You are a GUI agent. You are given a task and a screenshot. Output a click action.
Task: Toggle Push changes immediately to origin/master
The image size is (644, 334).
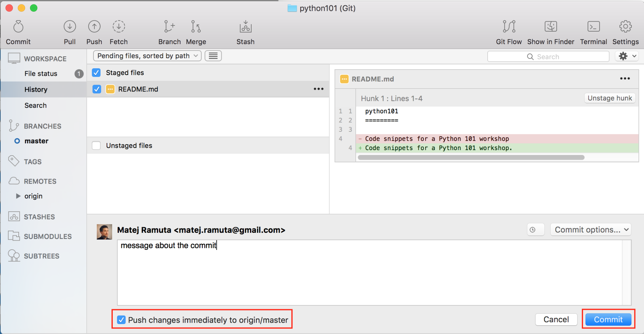(x=121, y=320)
